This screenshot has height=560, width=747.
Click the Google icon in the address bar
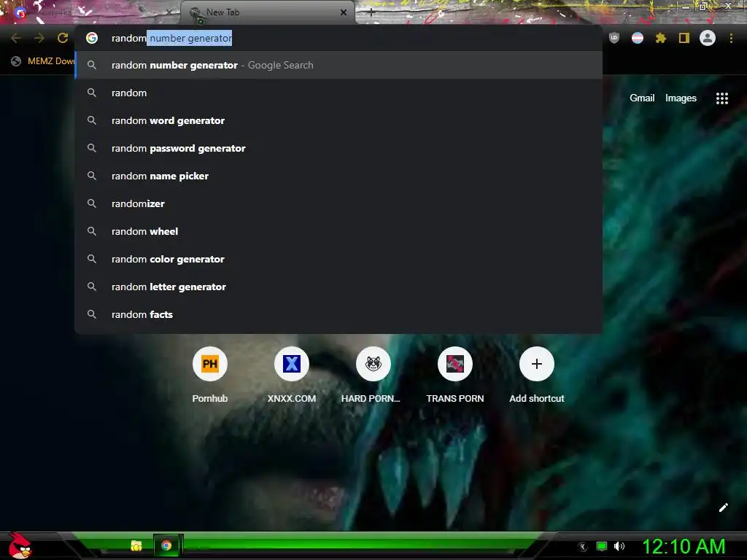92,38
